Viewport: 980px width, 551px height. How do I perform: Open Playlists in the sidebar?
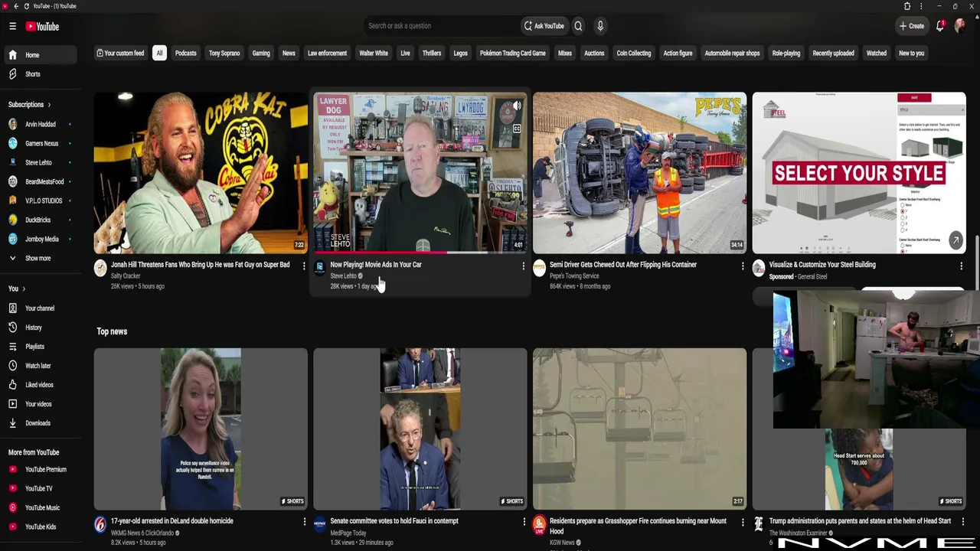[39, 347]
